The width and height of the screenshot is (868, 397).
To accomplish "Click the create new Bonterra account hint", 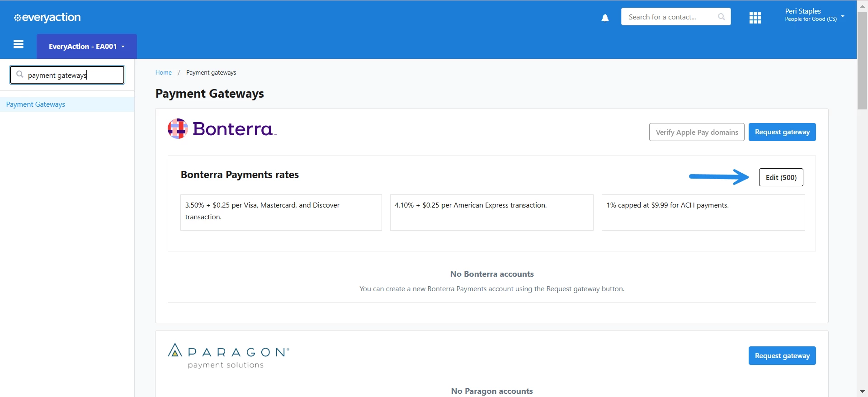I will 492,289.
